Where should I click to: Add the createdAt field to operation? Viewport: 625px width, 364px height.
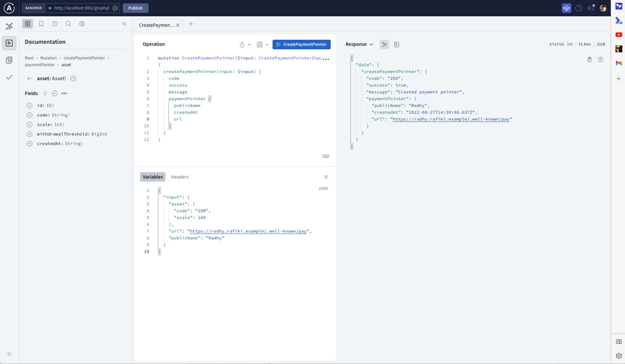[x=29, y=143]
